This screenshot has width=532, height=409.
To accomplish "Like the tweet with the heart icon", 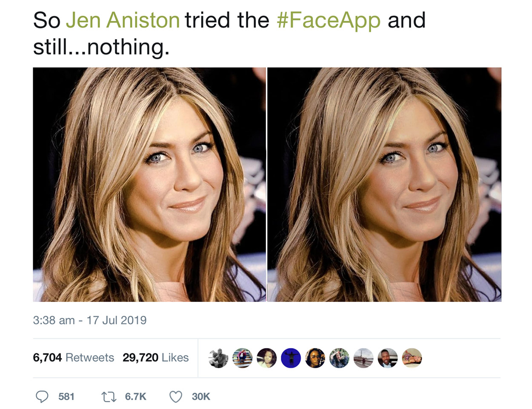I will click(x=176, y=397).
